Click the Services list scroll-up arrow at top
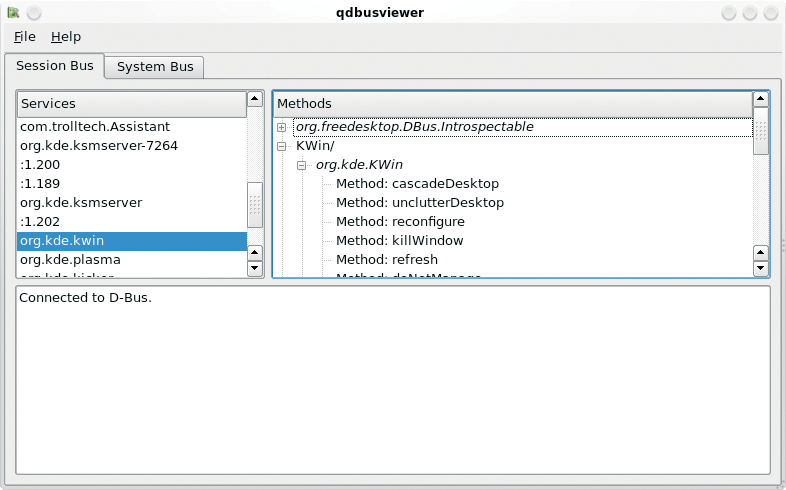Viewport: 786px width, 490px height. (255, 99)
